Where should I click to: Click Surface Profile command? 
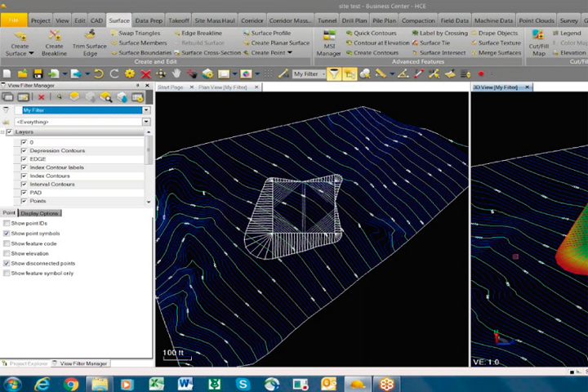tap(267, 33)
